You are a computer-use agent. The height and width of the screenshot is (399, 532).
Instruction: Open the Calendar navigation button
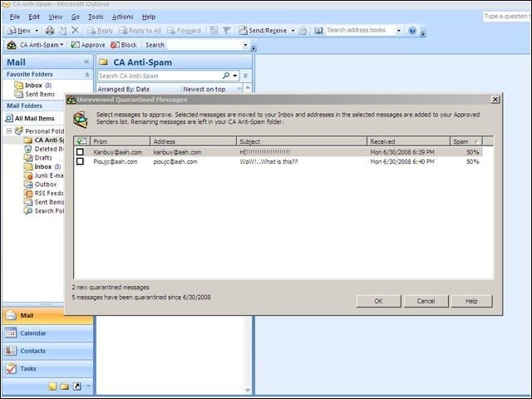(x=47, y=333)
